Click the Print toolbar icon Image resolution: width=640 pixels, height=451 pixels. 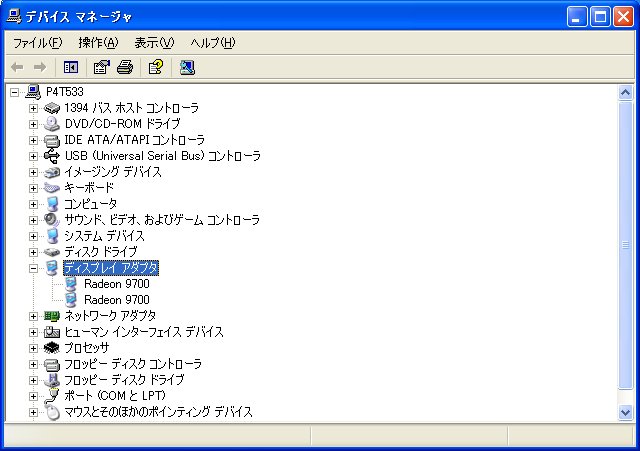pos(125,67)
